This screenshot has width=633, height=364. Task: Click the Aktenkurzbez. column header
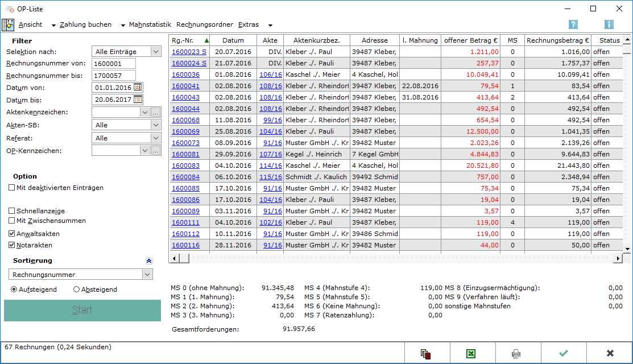coord(316,40)
